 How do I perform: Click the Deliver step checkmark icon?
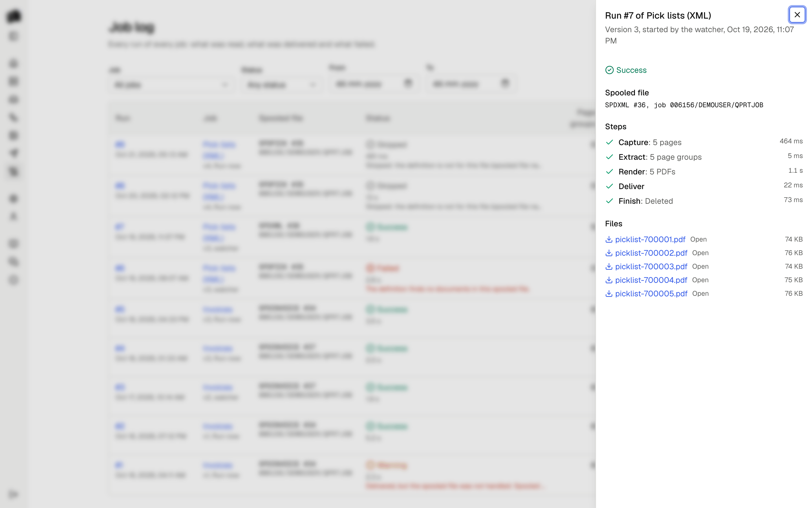click(x=609, y=186)
